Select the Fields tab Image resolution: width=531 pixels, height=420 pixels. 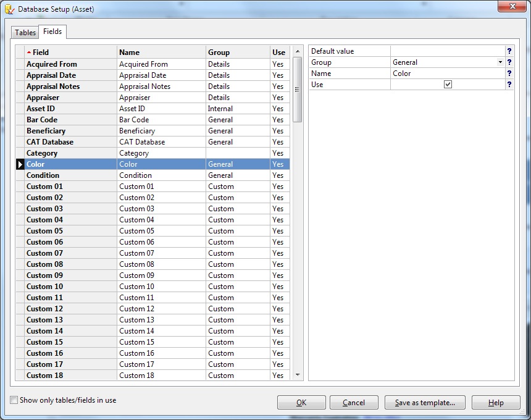tap(52, 31)
